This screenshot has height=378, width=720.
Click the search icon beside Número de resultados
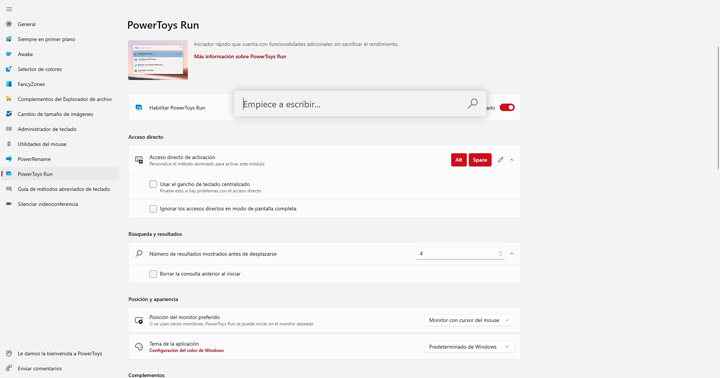139,254
